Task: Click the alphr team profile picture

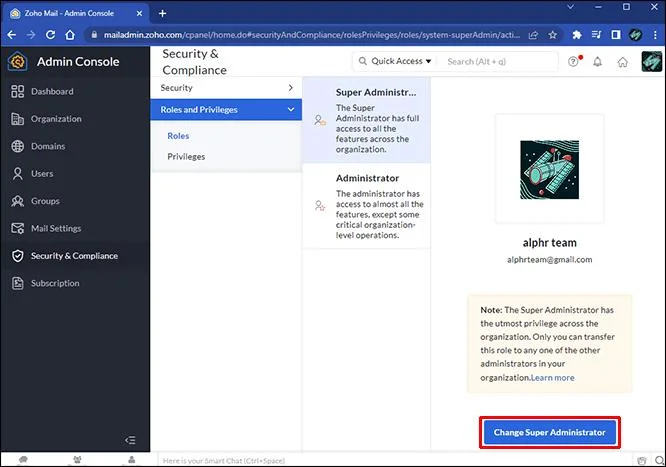Action: pyautogui.click(x=549, y=169)
